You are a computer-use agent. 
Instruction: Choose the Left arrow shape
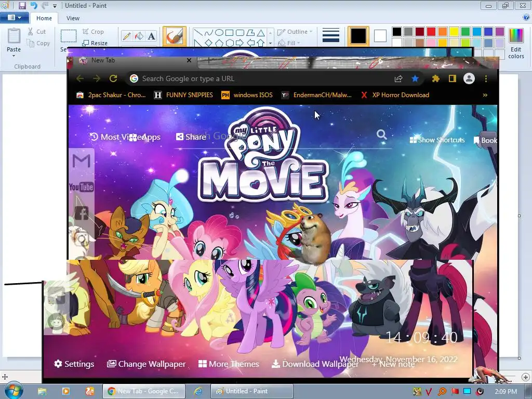pos(250,43)
